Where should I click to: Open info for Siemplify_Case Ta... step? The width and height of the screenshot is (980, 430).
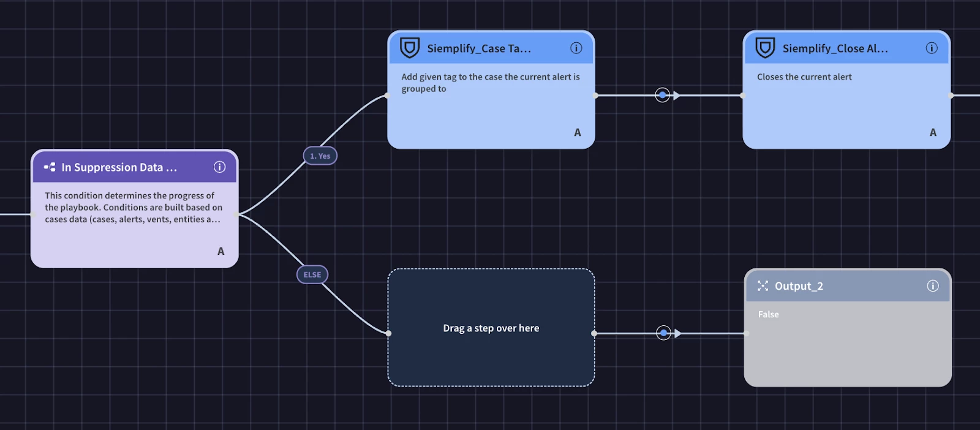576,48
